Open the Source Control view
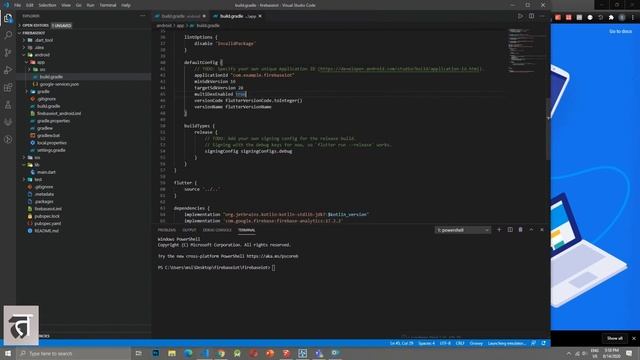640x360 pixels. [8, 53]
